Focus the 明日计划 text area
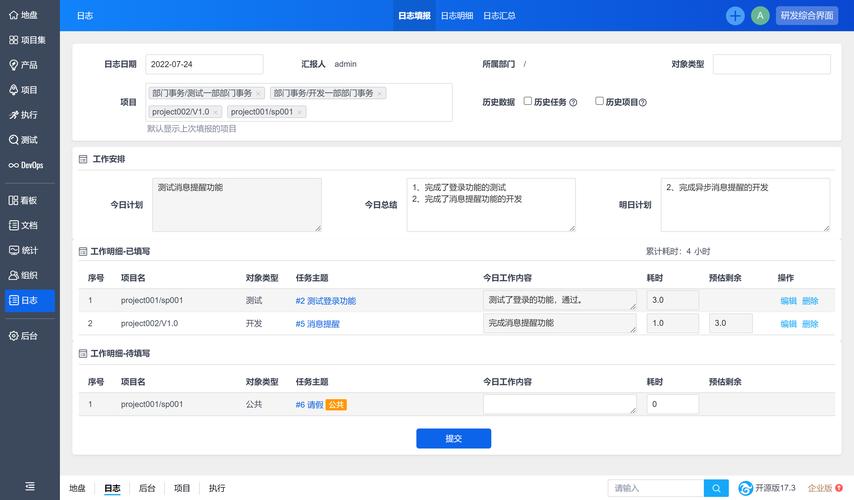Screen dimensions: 854x500 745,205
